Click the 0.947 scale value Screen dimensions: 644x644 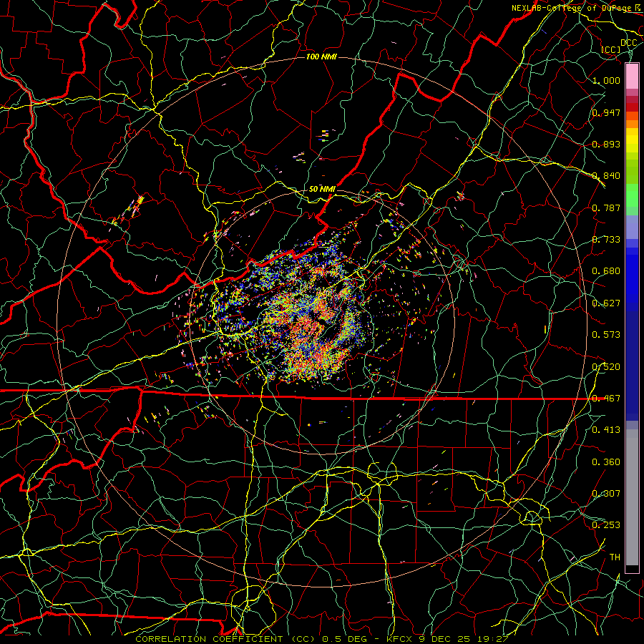coord(606,112)
